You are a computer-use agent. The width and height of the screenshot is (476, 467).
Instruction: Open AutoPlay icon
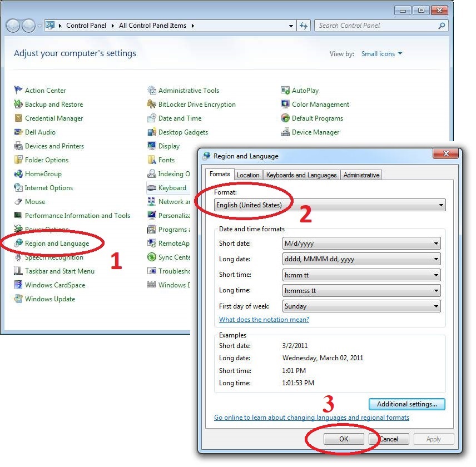(x=285, y=90)
